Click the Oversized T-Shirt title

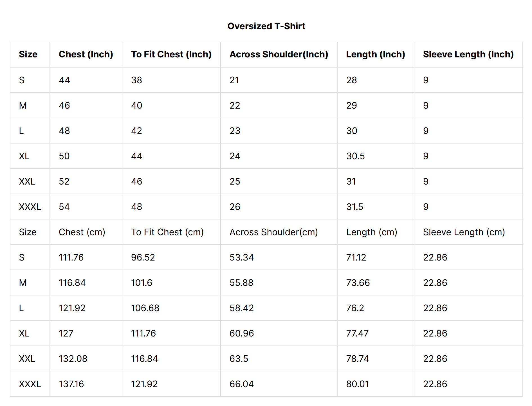(x=266, y=26)
